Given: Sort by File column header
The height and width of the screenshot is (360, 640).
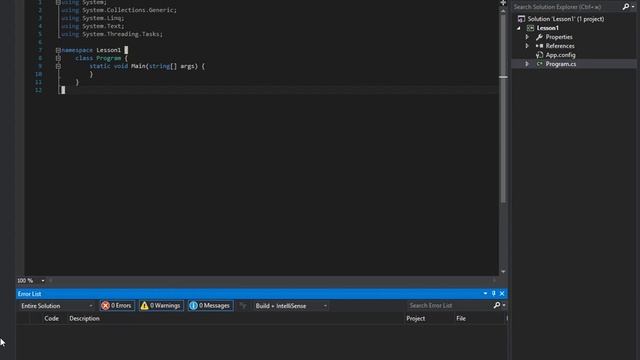Looking at the screenshot, I should coord(461,318).
